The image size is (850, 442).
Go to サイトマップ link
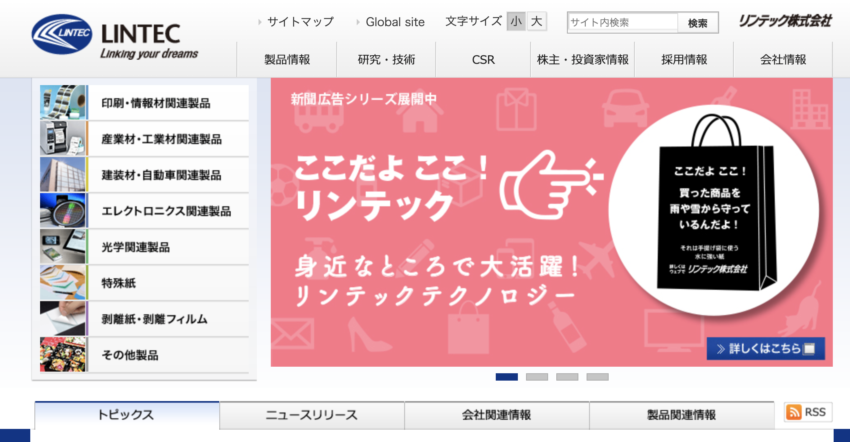300,22
